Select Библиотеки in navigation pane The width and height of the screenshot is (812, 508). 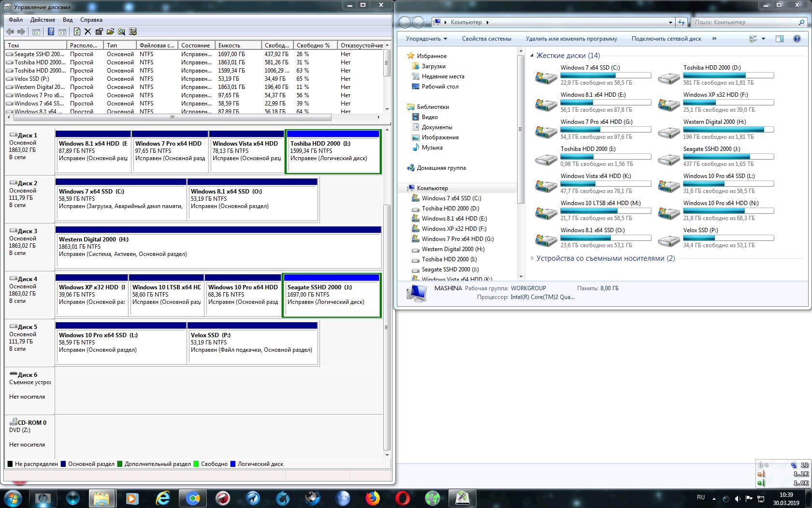pos(433,107)
